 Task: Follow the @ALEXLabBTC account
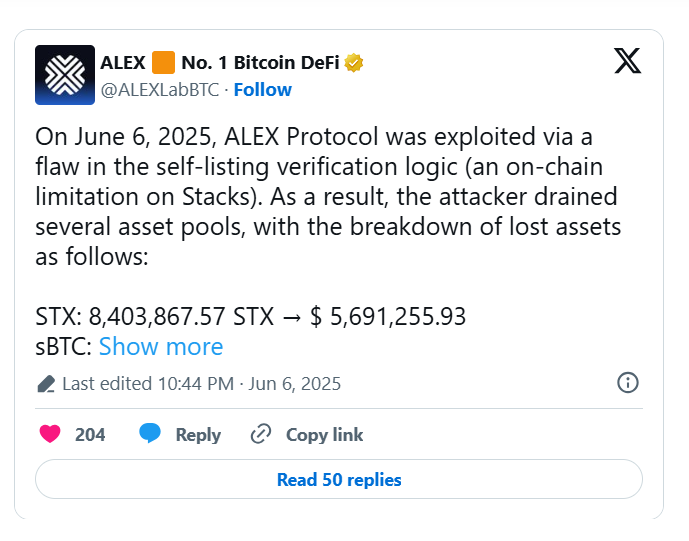(x=262, y=90)
